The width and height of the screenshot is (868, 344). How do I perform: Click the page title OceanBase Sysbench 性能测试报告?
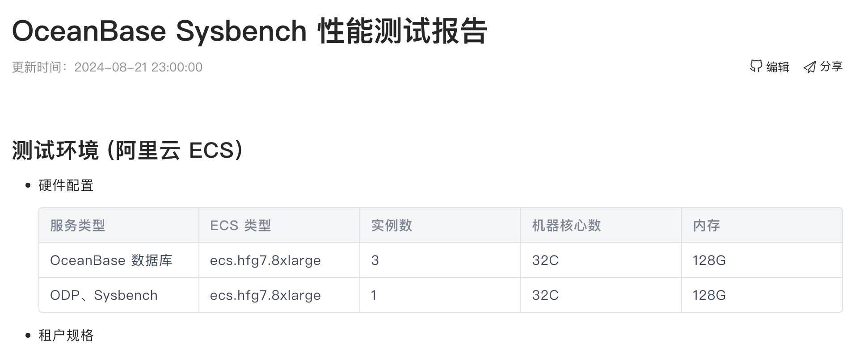(x=249, y=31)
